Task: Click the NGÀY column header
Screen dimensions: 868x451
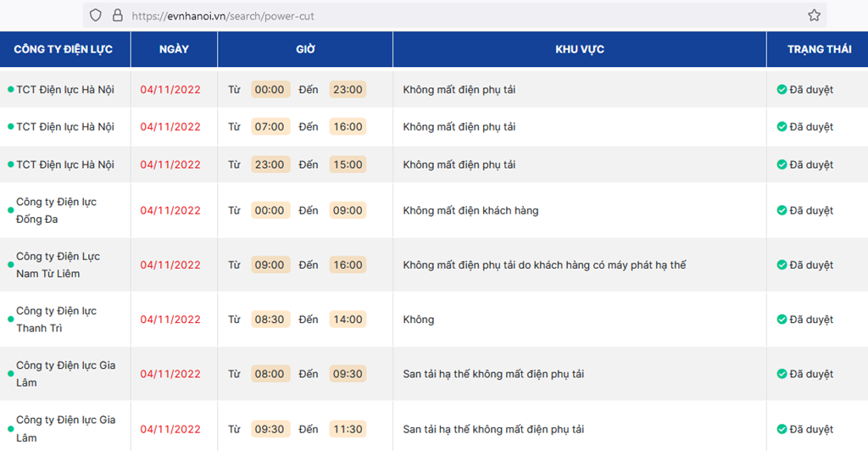Action: click(x=174, y=49)
